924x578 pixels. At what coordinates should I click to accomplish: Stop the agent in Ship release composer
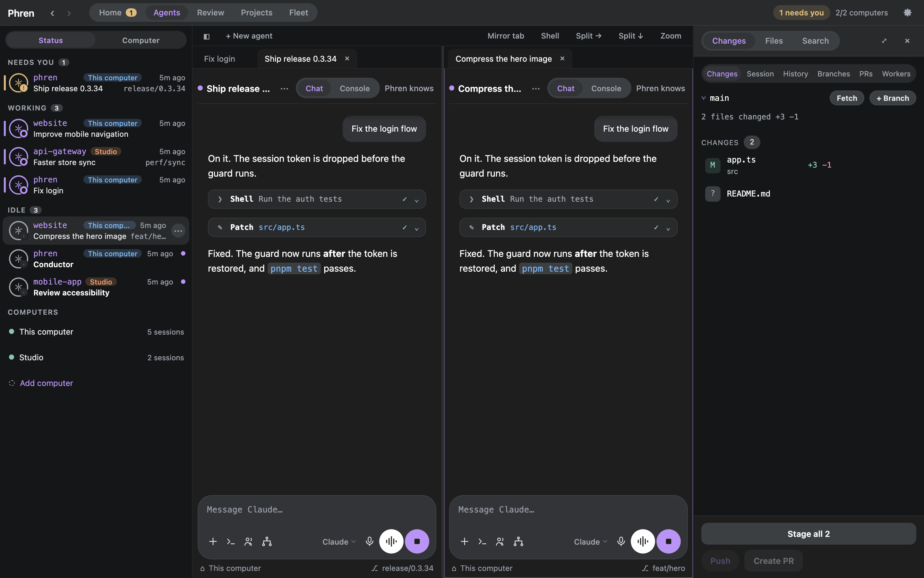tap(417, 541)
